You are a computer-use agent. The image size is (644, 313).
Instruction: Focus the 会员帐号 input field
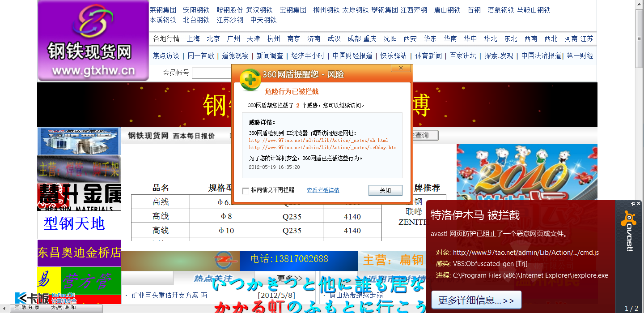[x=212, y=73]
